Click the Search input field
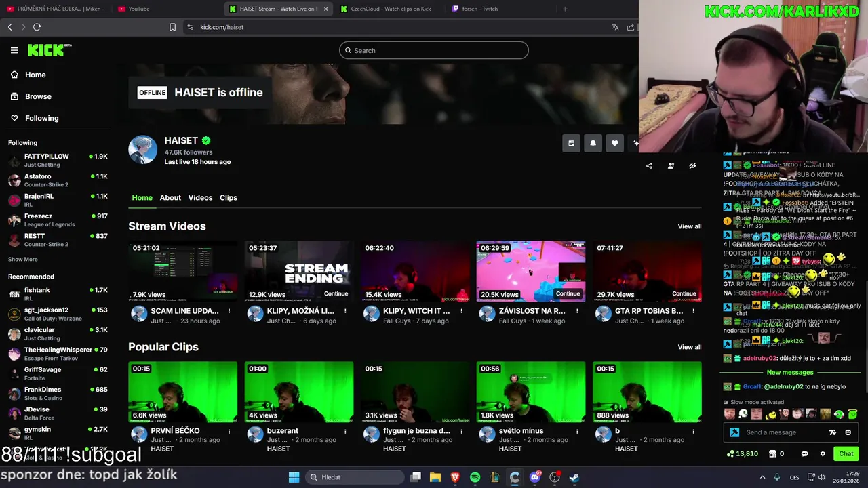 [434, 50]
